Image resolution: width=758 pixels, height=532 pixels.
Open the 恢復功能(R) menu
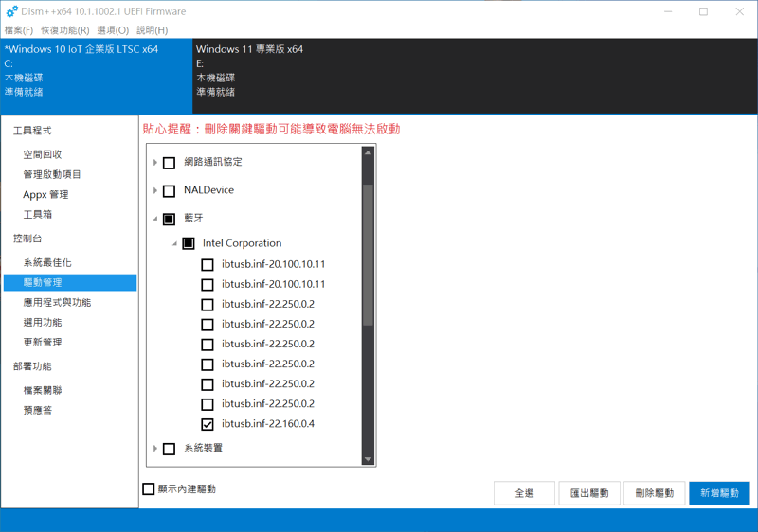click(x=64, y=30)
